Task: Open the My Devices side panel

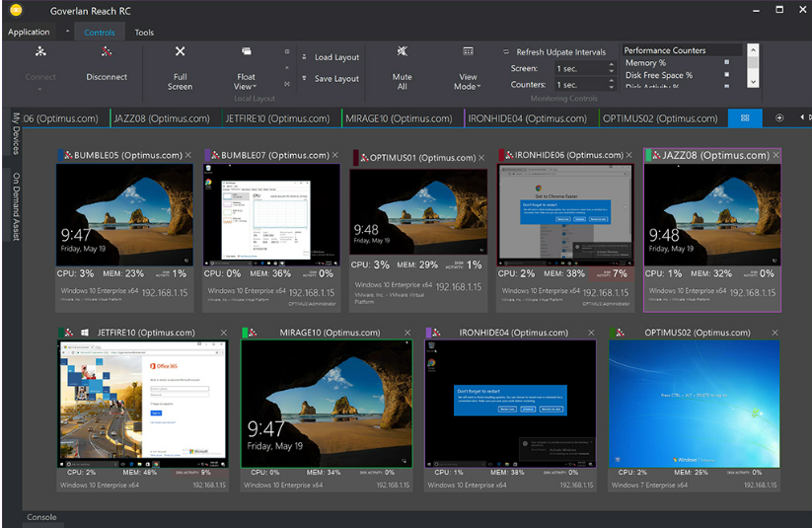Action: (16, 133)
